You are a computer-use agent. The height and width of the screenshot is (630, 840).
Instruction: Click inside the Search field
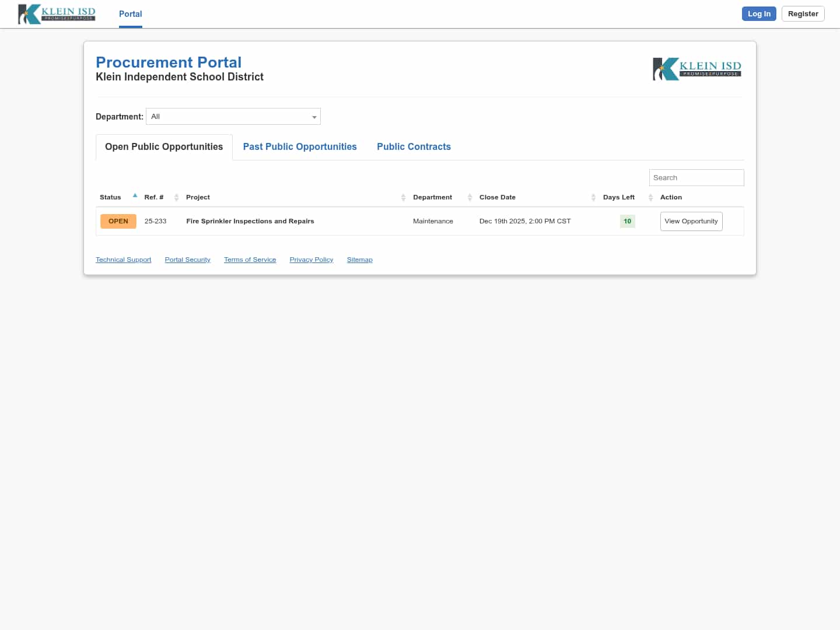pos(696,177)
